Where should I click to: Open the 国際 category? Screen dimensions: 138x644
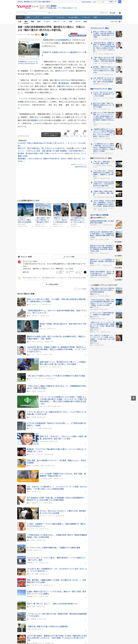[x=32, y=21]
